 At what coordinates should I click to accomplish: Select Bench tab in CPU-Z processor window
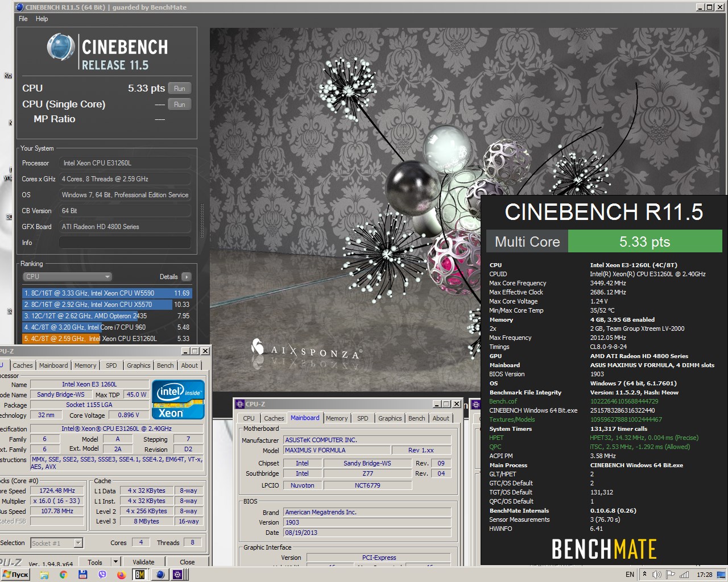(x=166, y=365)
